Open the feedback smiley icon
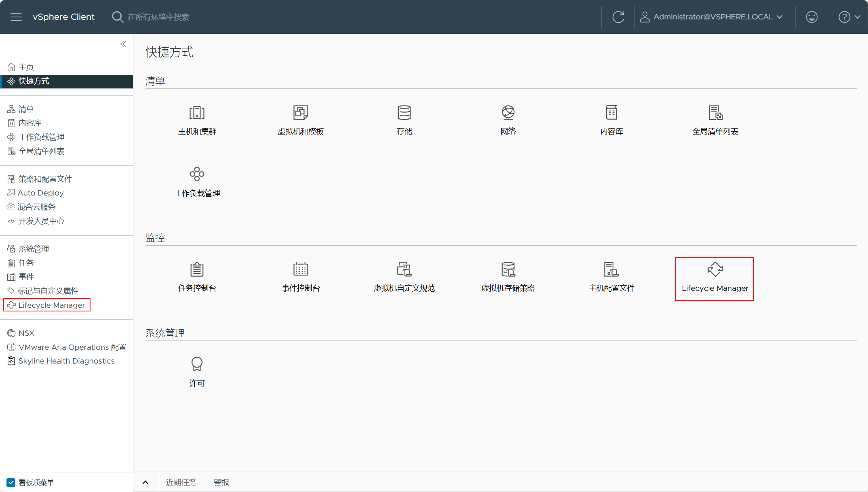 [811, 17]
